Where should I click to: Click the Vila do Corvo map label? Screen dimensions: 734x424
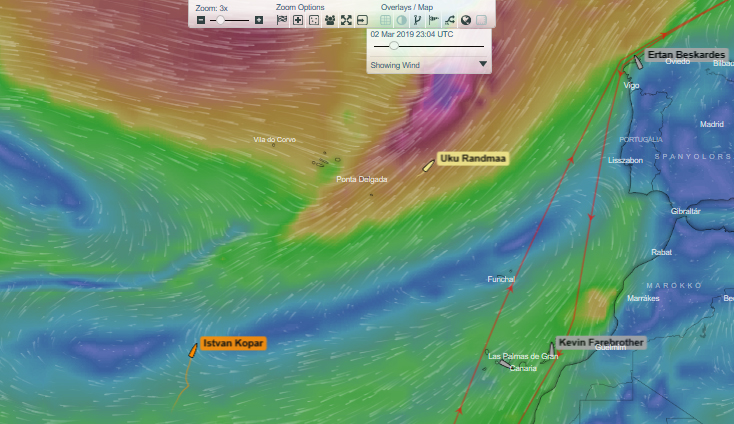[x=274, y=139]
